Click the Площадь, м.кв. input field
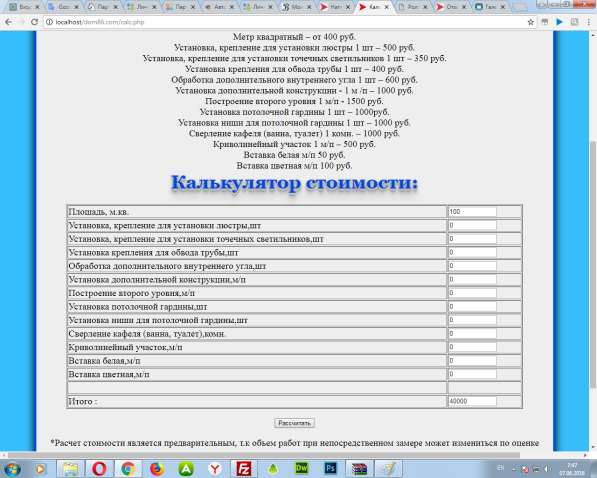Image resolution: width=597 pixels, height=478 pixels. pos(472,212)
